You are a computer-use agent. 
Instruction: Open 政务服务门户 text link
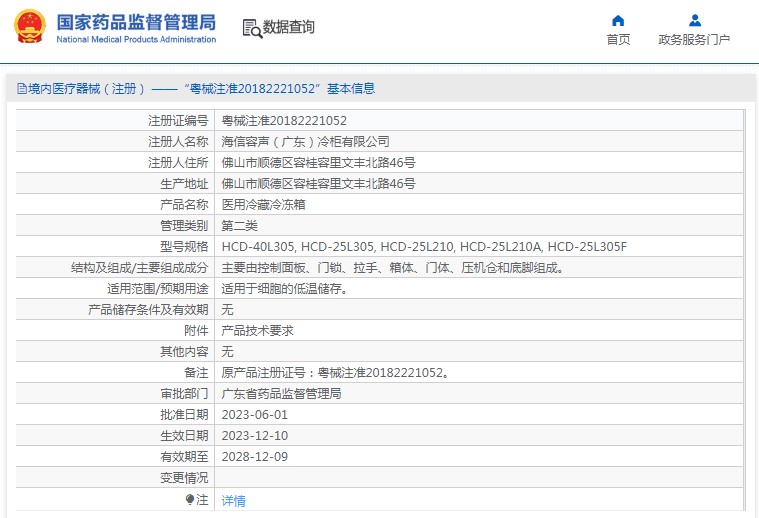pyautogui.click(x=694, y=39)
